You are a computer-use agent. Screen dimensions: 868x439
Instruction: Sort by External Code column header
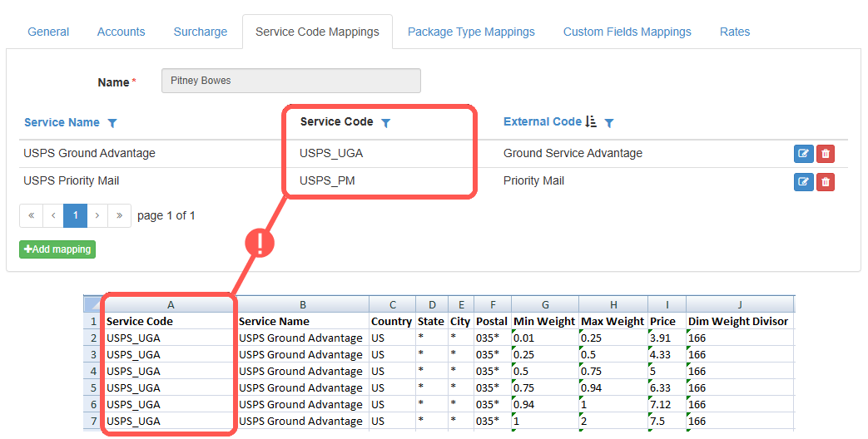[x=543, y=121]
